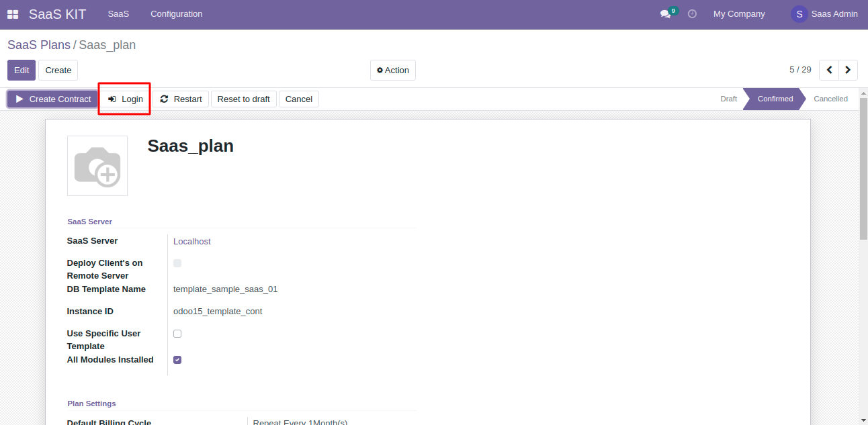Click the Login button

126,99
